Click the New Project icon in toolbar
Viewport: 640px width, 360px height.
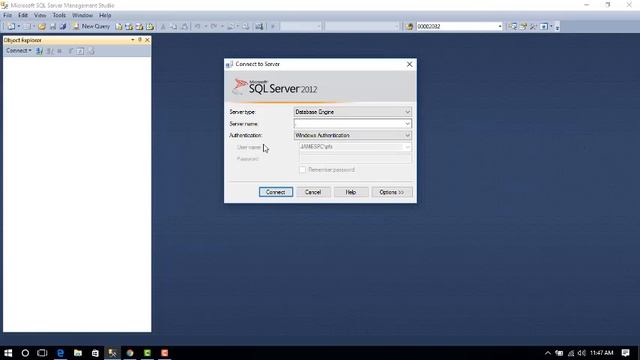point(11,27)
